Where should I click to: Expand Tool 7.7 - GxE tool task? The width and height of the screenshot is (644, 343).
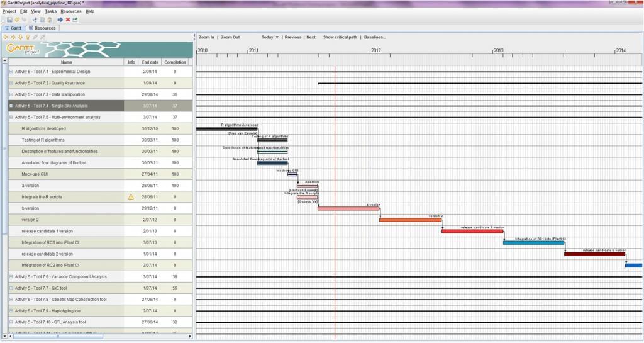tap(11, 288)
